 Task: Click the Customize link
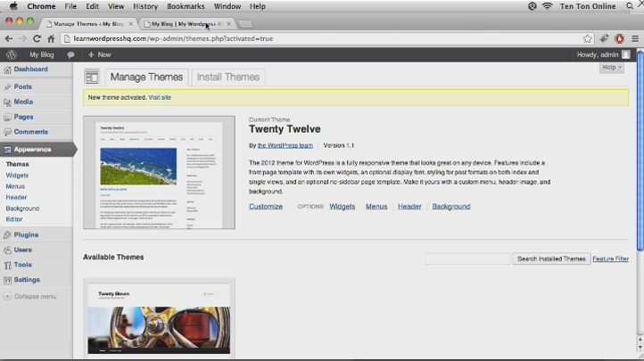click(x=266, y=206)
